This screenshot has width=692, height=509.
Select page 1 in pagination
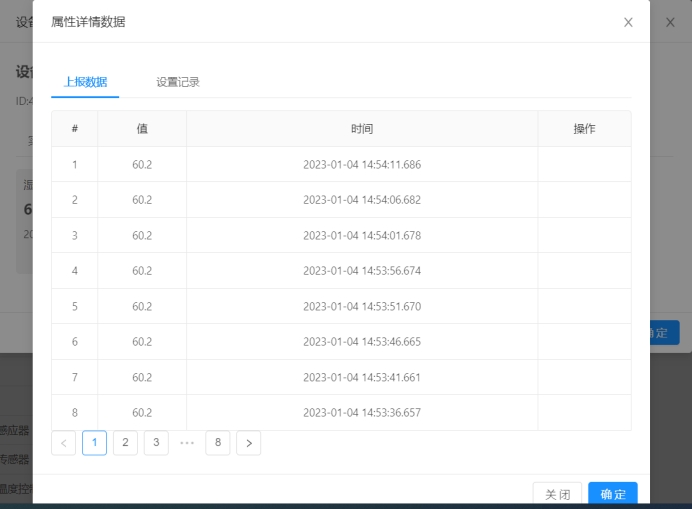(x=94, y=443)
